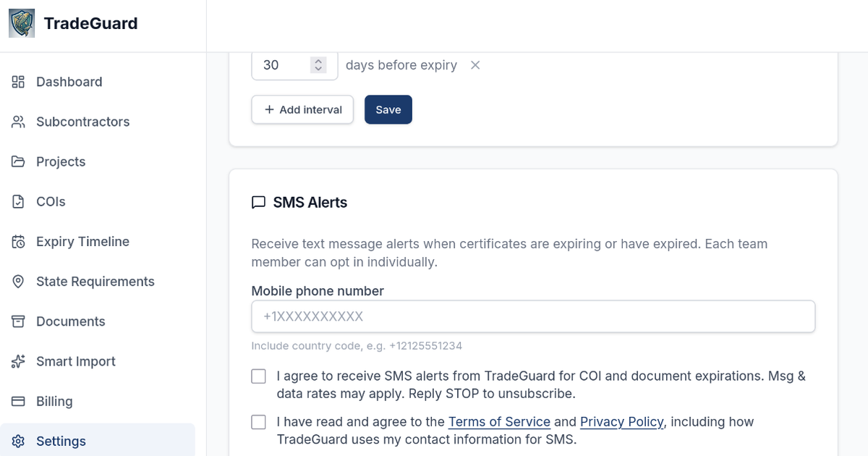Focus the Mobile phone number field
The image size is (868, 456).
pos(533,317)
